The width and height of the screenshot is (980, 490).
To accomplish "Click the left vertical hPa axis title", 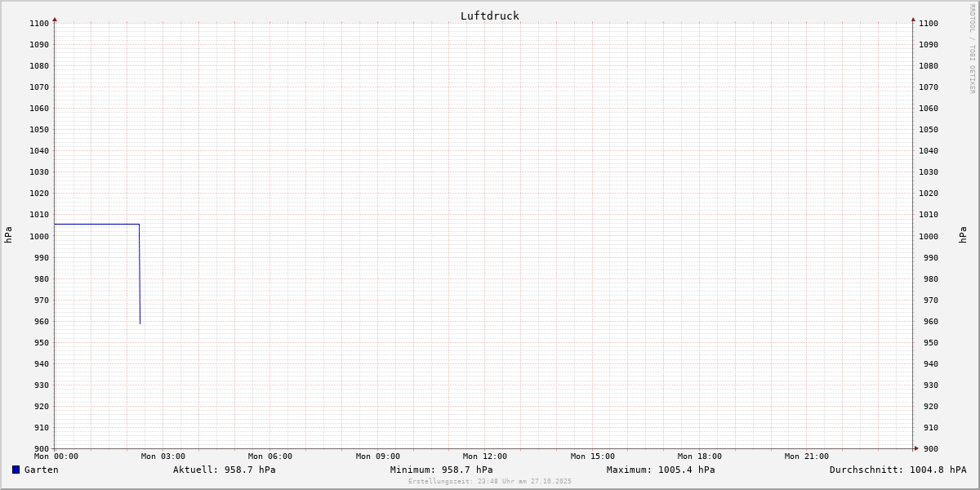I will pyautogui.click(x=8, y=235).
